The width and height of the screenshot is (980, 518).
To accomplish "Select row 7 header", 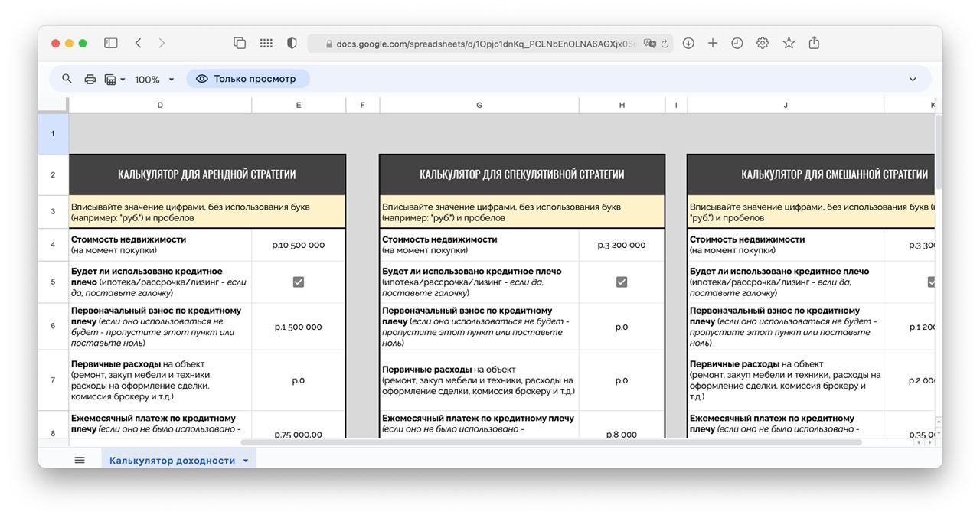I will 53,380.
